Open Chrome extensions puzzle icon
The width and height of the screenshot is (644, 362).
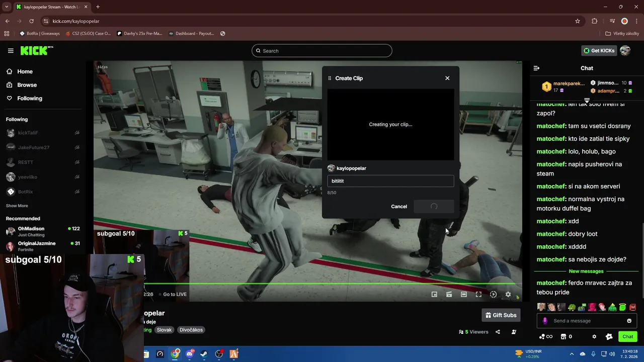point(595,21)
